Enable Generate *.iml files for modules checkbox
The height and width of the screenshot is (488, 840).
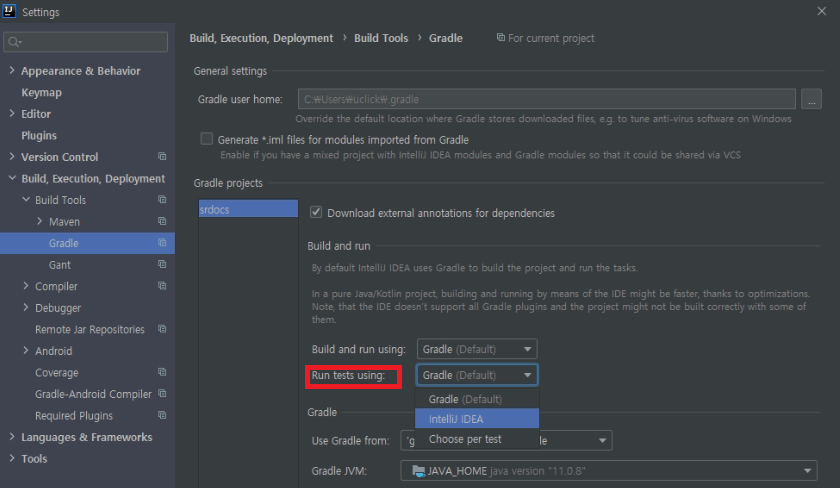tap(206, 139)
